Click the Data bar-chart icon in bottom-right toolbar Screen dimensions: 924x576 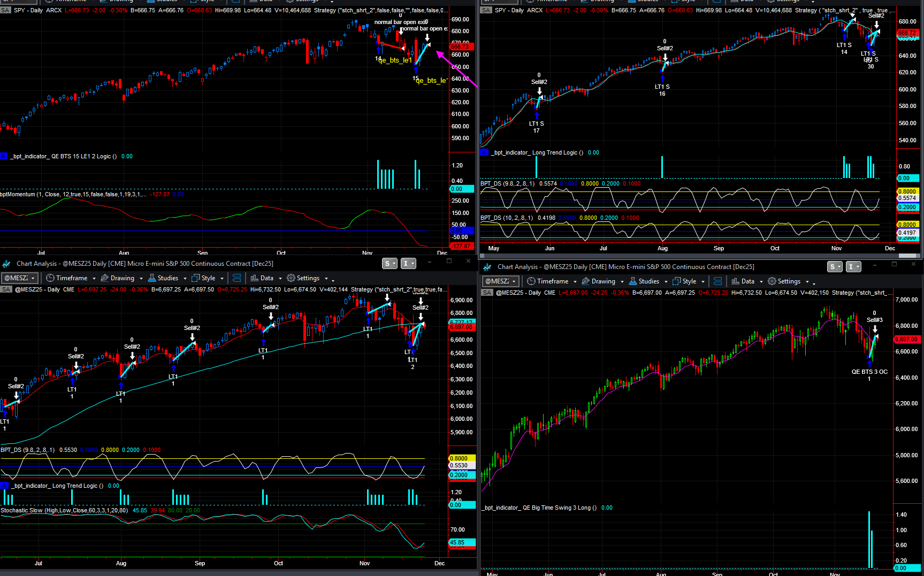coord(736,281)
